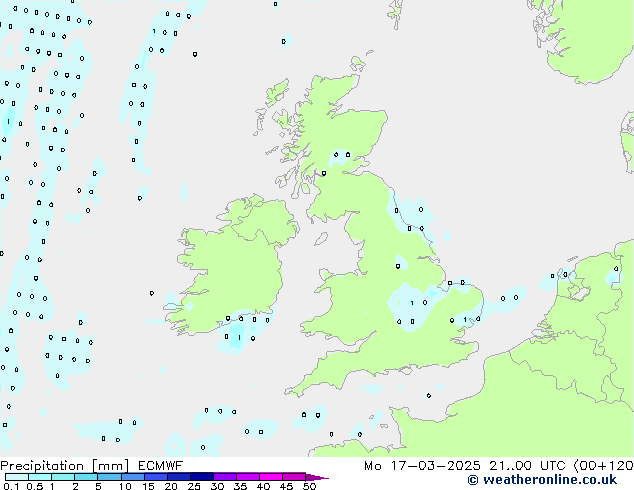Image resolution: width=634 pixels, height=490 pixels.
Task: Click the 5–10 mm legend swatch
Action: tap(109, 477)
